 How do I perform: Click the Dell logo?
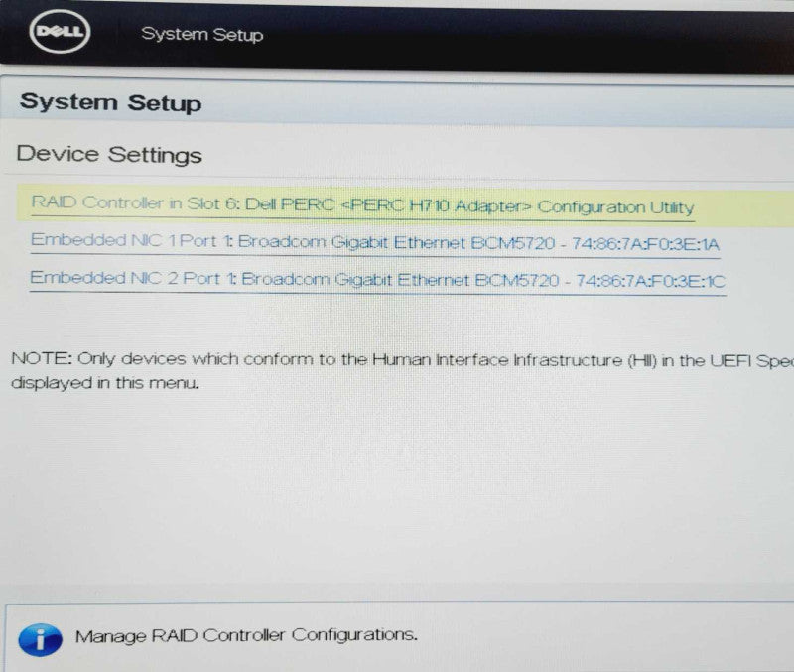[x=60, y=32]
